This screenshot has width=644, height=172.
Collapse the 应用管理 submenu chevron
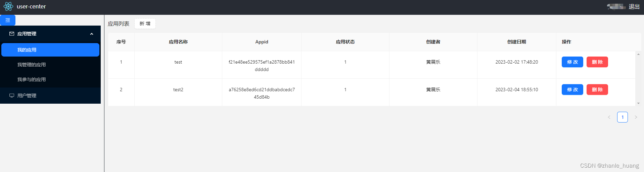click(x=92, y=34)
